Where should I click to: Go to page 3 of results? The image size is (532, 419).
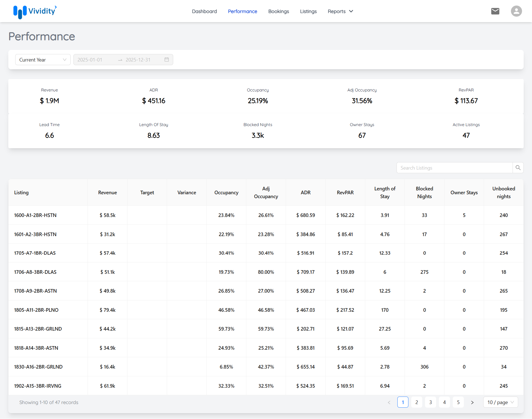tap(430, 402)
